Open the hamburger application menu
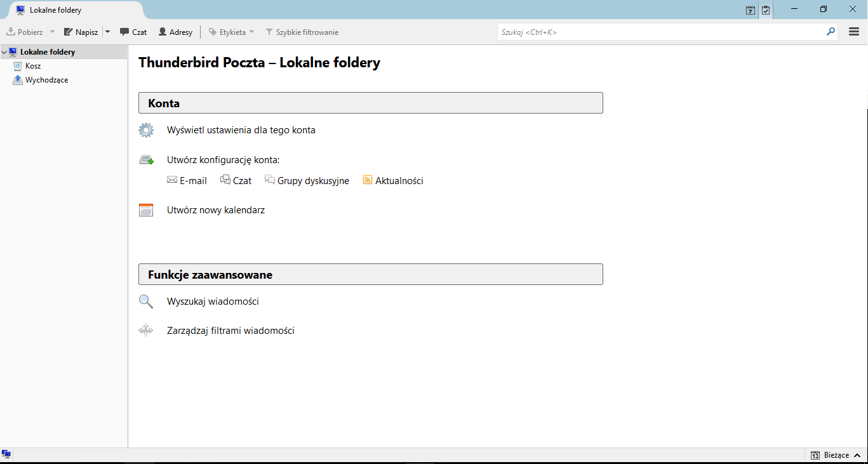Viewport: 868px width, 464px height. pyautogui.click(x=854, y=32)
